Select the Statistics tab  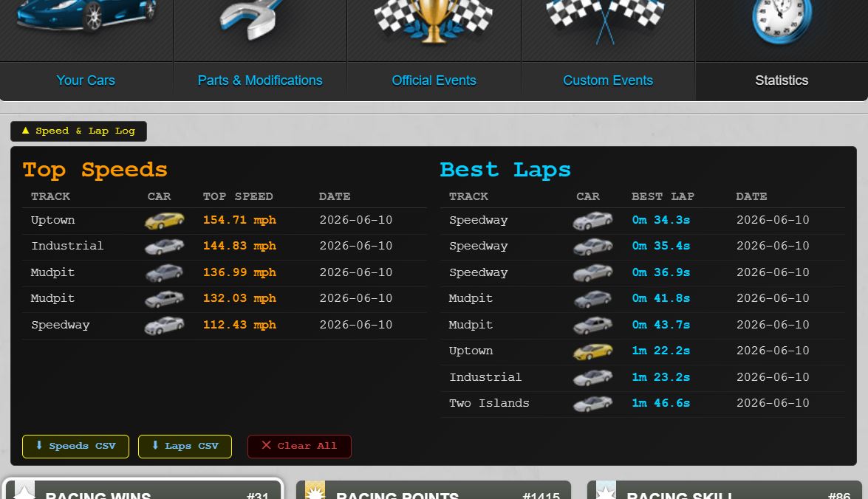[x=782, y=80]
